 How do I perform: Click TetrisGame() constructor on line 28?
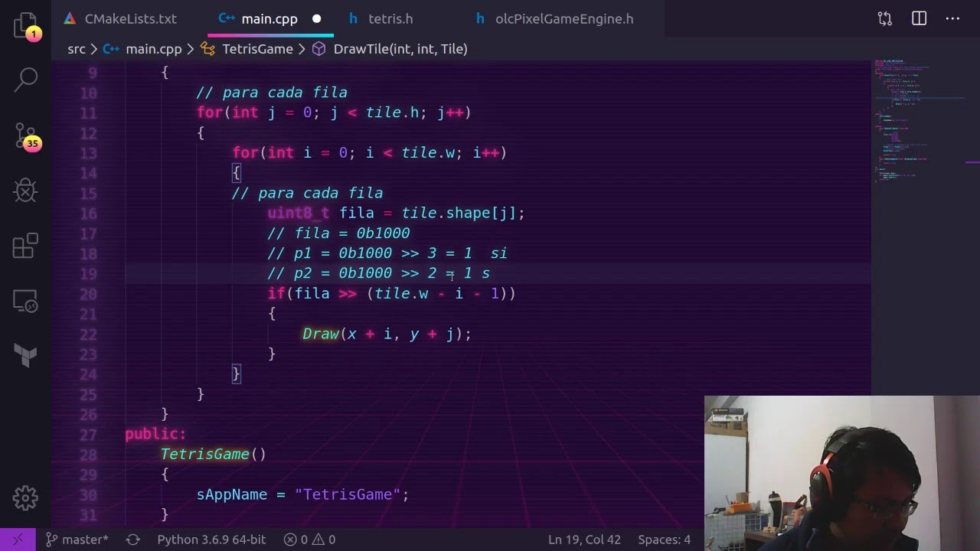point(213,454)
